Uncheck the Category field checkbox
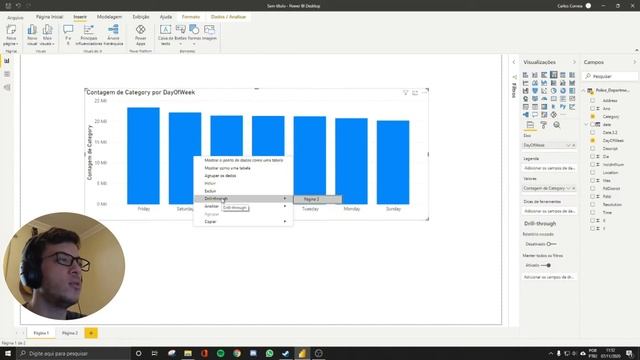This screenshot has width=640, height=360. [593, 116]
